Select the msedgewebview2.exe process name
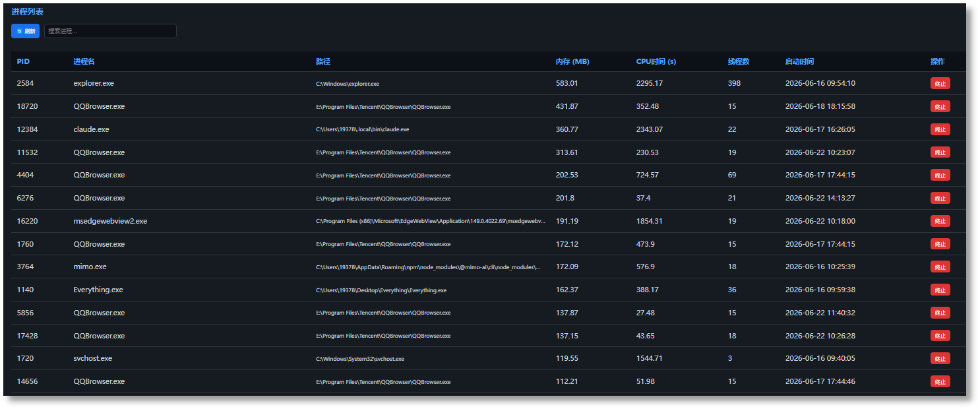 click(x=110, y=221)
